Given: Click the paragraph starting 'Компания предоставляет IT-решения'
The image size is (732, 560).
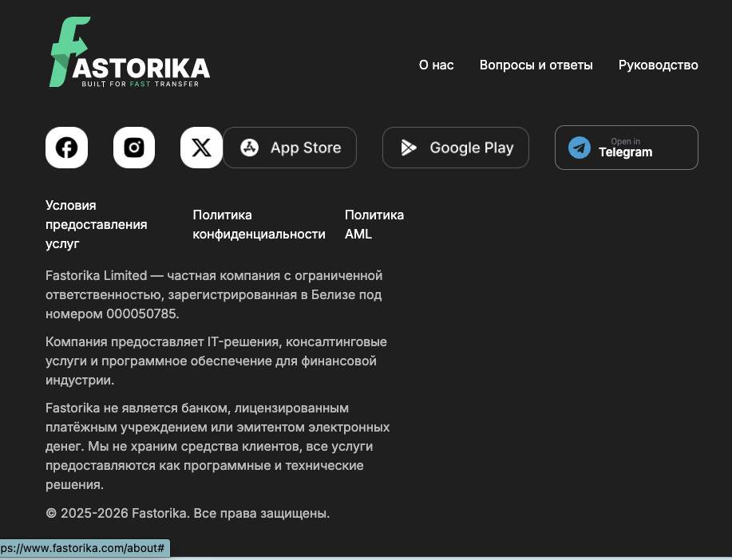Looking at the screenshot, I should [x=216, y=361].
